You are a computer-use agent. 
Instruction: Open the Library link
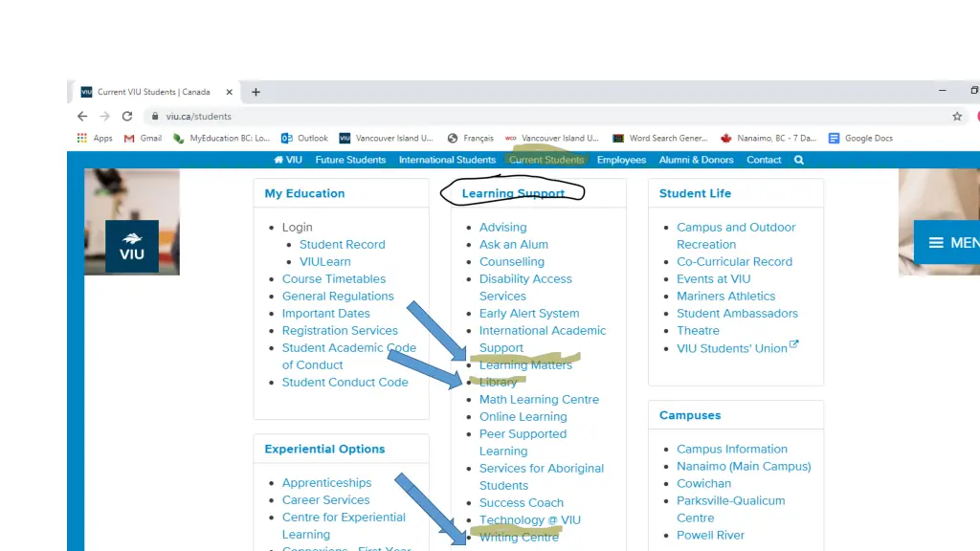point(498,383)
